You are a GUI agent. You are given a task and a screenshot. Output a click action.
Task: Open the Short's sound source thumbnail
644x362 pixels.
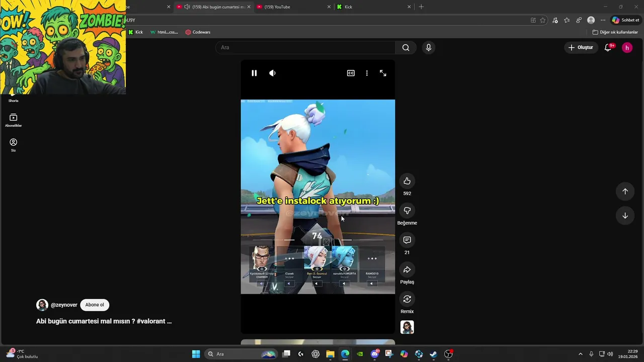click(407, 327)
